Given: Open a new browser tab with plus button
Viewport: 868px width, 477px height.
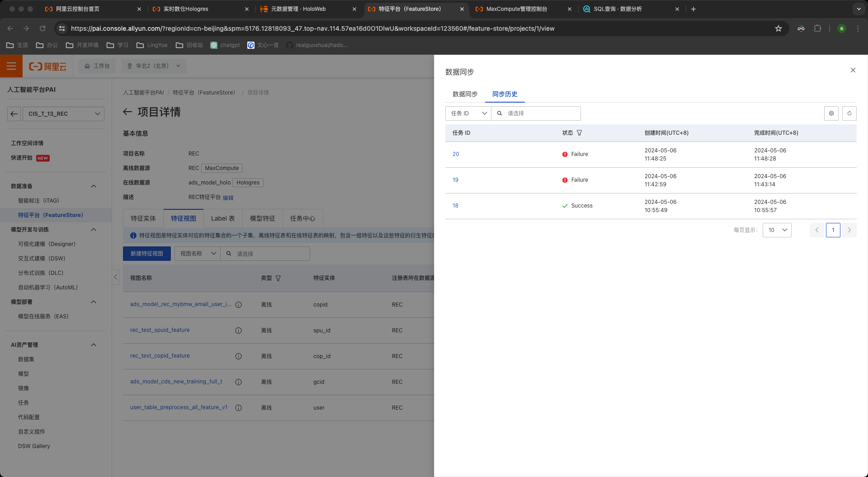Looking at the screenshot, I should 693,9.
